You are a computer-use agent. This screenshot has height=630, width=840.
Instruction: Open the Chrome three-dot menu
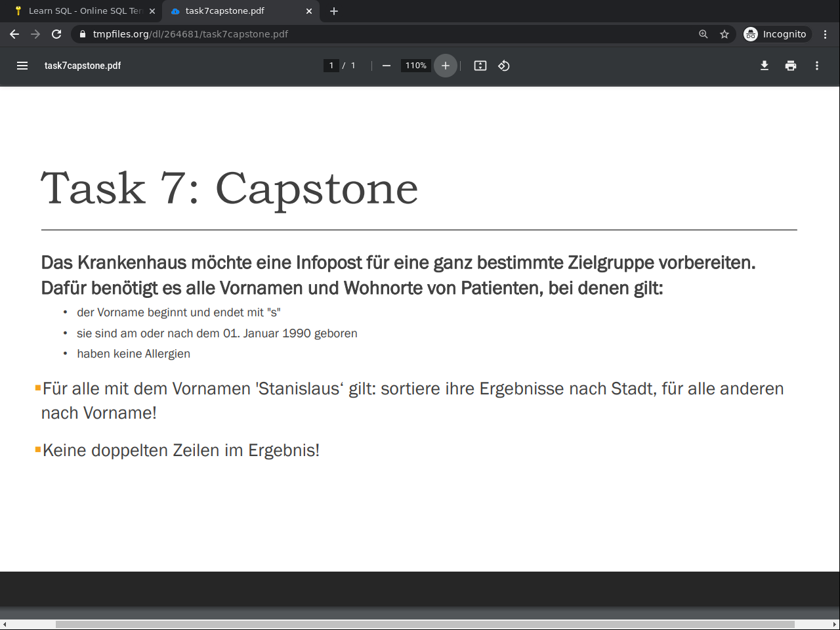pyautogui.click(x=826, y=34)
